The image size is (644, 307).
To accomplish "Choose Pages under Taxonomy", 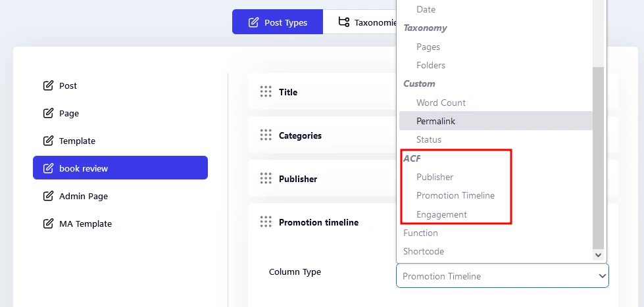I will (496, 47).
